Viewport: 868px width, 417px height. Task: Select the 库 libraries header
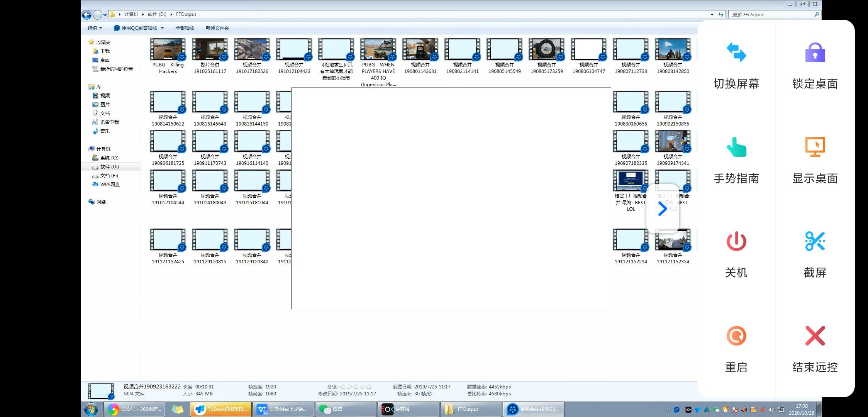click(95, 86)
